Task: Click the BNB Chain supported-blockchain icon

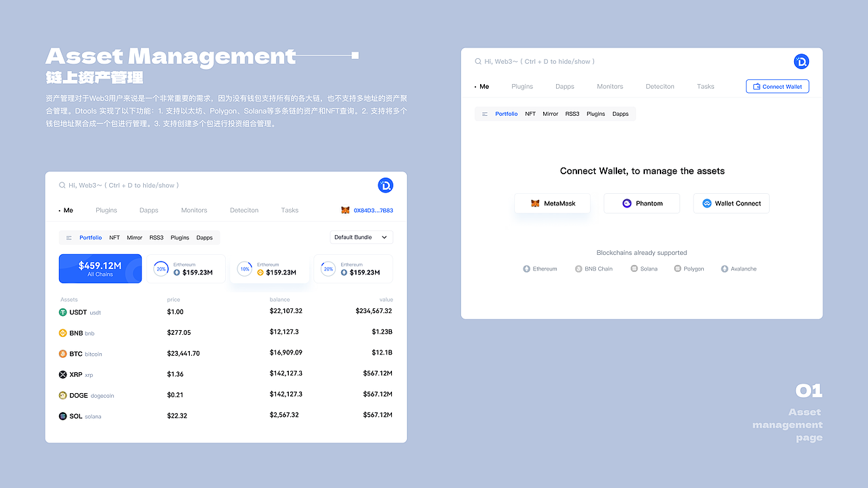Action: (578, 269)
